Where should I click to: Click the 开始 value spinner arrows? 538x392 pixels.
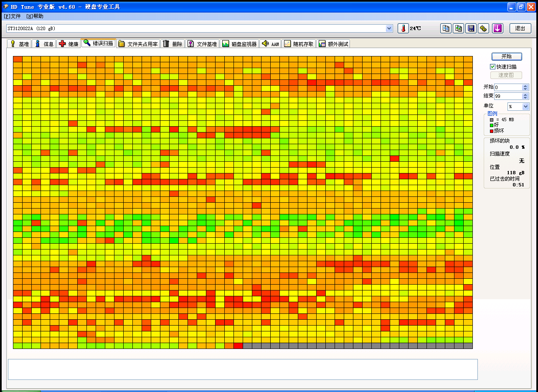tap(525, 87)
